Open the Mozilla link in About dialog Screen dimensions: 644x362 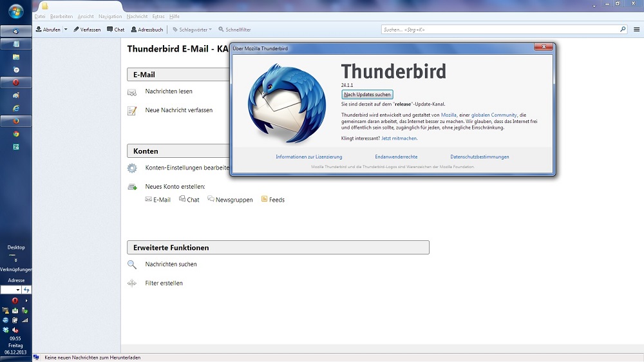pos(448,115)
